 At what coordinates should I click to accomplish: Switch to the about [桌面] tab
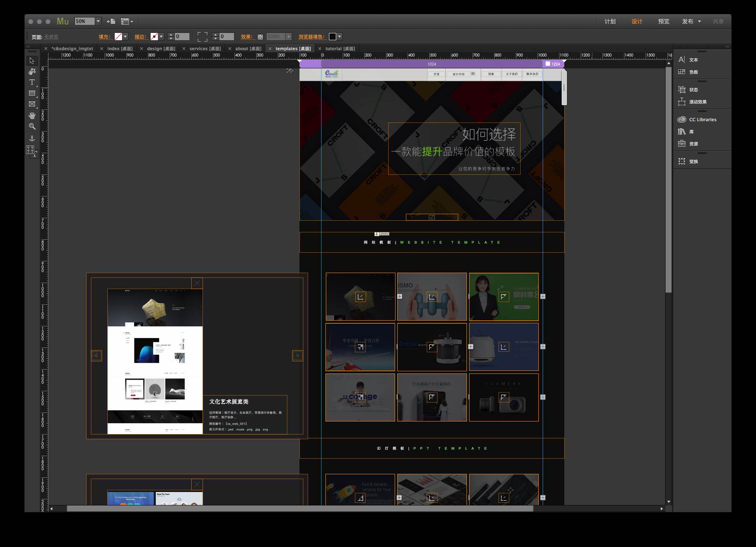point(248,48)
